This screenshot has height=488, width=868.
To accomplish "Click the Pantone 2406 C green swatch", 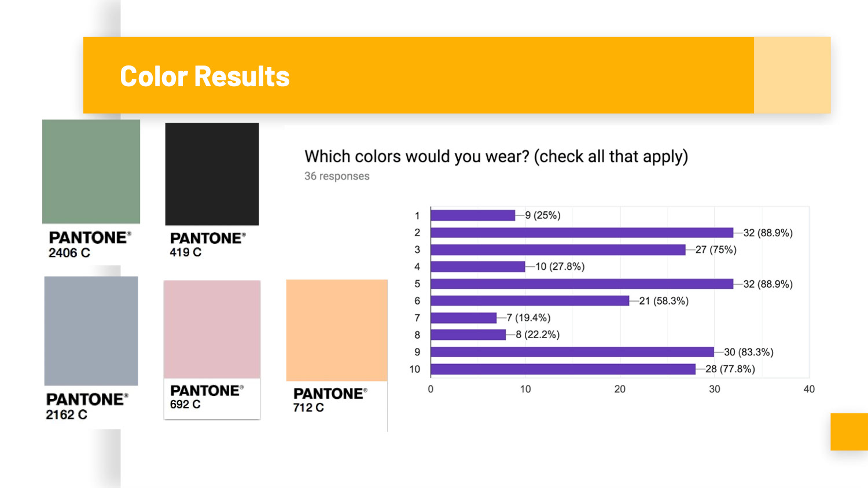I will [x=91, y=171].
